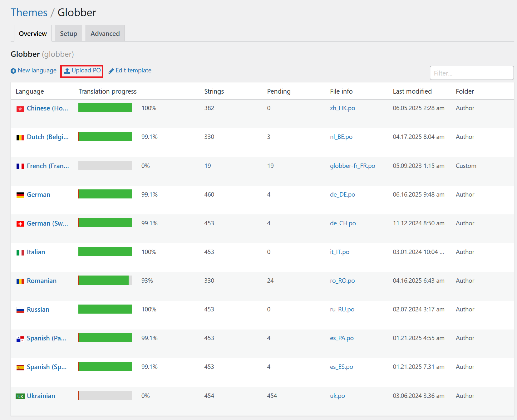Click the 06.16.2025 9:48 am date cell

click(x=419, y=194)
